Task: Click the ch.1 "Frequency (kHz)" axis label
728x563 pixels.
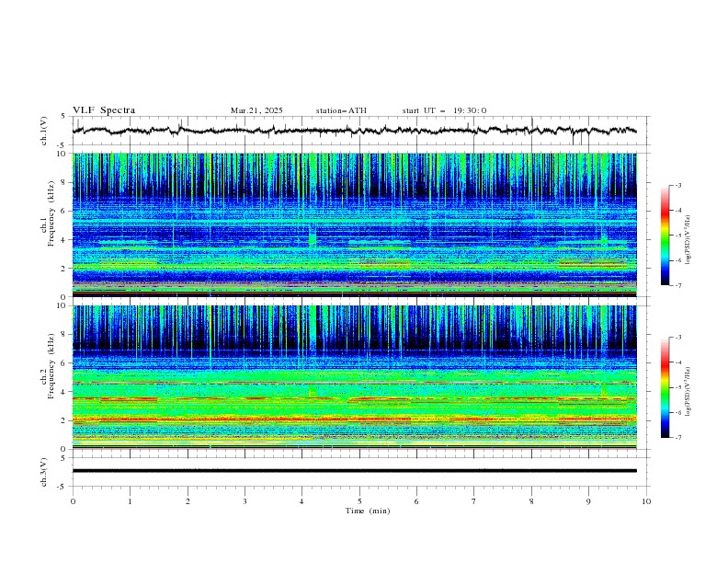Action: pyautogui.click(x=51, y=213)
